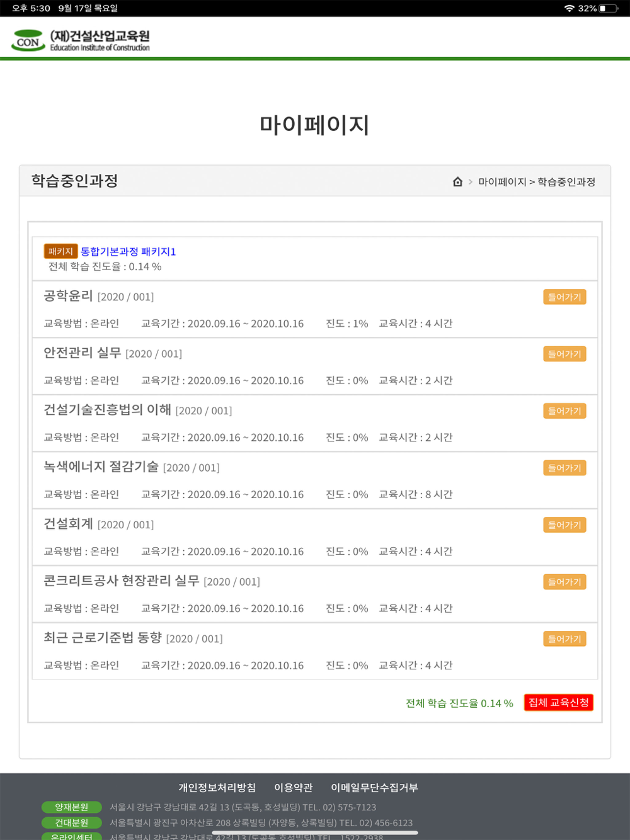The width and height of the screenshot is (630, 840).
Task: Open 마이페이지 breadcrumb link
Action: [502, 182]
